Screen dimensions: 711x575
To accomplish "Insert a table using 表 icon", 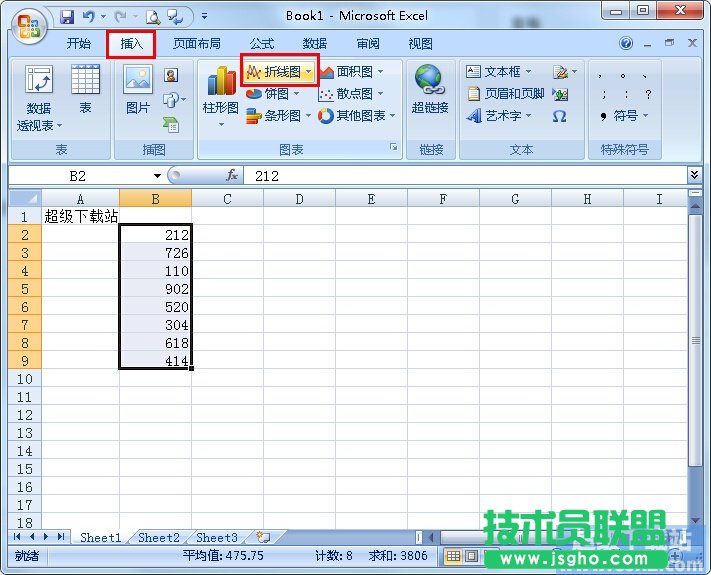I will [x=85, y=90].
